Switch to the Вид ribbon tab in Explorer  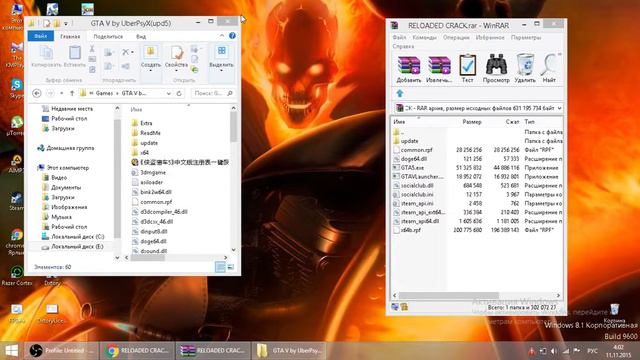point(141,36)
